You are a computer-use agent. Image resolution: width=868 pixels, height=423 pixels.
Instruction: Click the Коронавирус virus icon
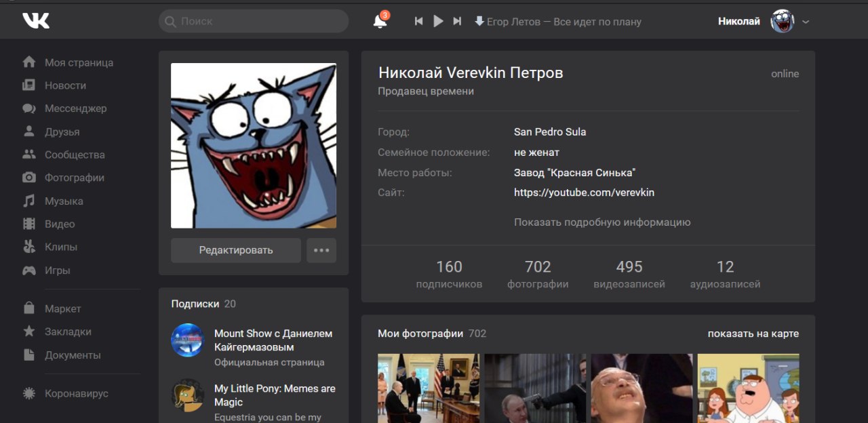click(x=29, y=393)
